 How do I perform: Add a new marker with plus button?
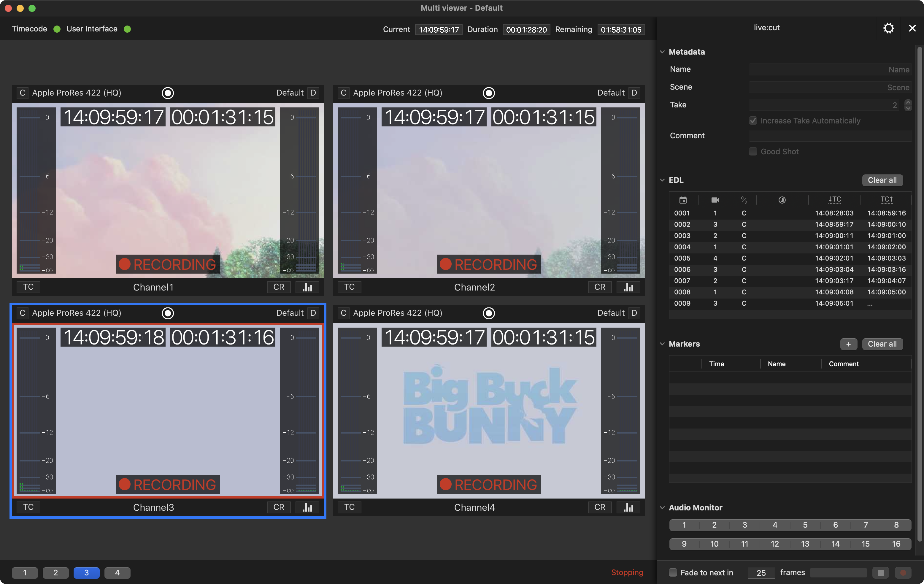coord(848,344)
